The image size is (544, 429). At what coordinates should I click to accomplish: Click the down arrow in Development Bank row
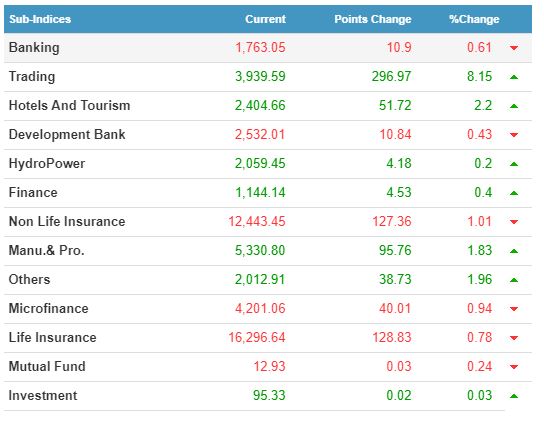pos(514,135)
